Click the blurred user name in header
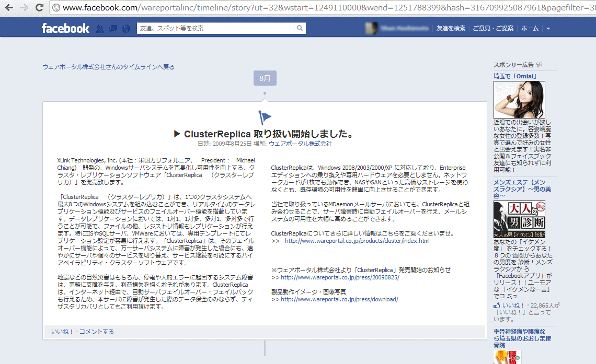 pyautogui.click(x=405, y=29)
